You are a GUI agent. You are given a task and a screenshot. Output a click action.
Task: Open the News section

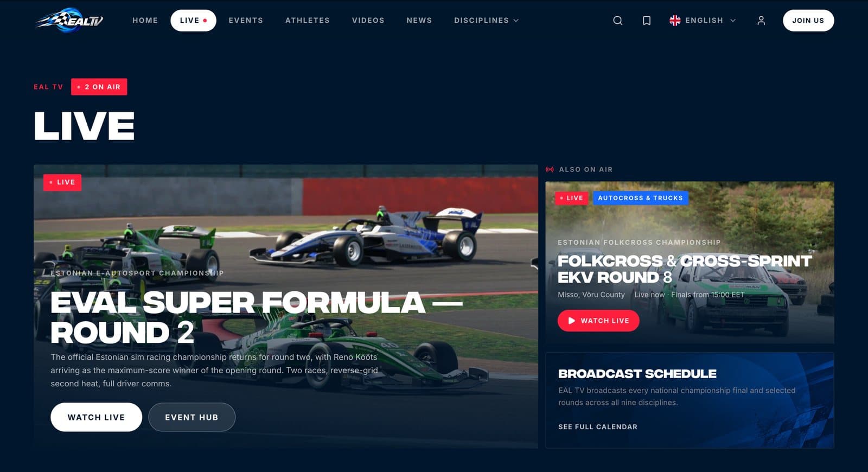pos(419,21)
